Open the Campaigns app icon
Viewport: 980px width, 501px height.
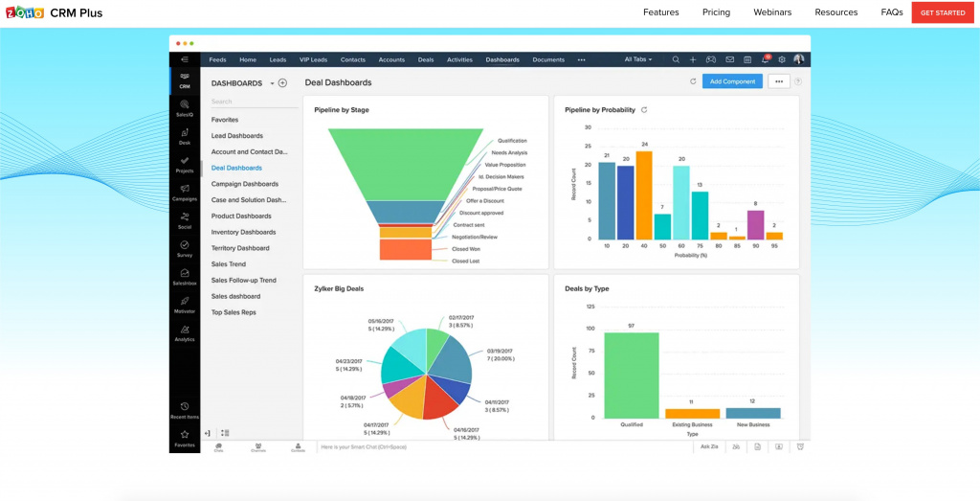(185, 191)
